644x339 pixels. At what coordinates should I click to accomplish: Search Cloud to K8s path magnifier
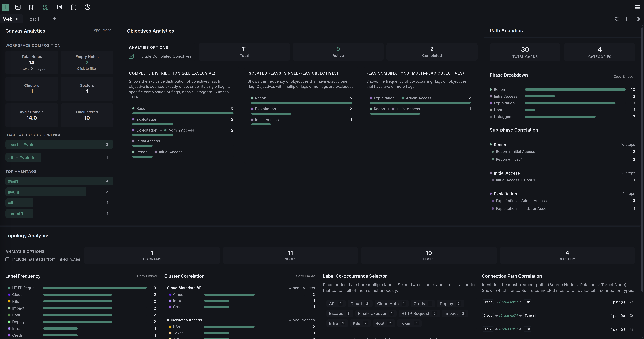click(631, 329)
